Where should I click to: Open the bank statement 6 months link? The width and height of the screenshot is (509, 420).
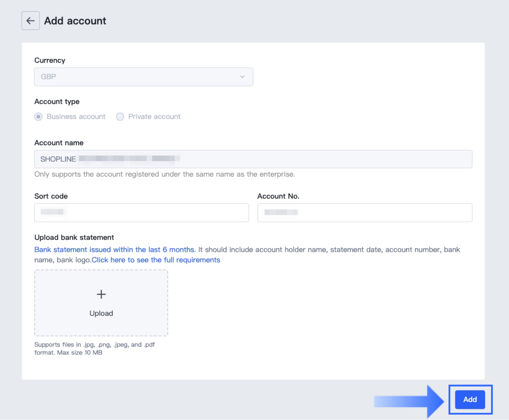[x=115, y=250]
